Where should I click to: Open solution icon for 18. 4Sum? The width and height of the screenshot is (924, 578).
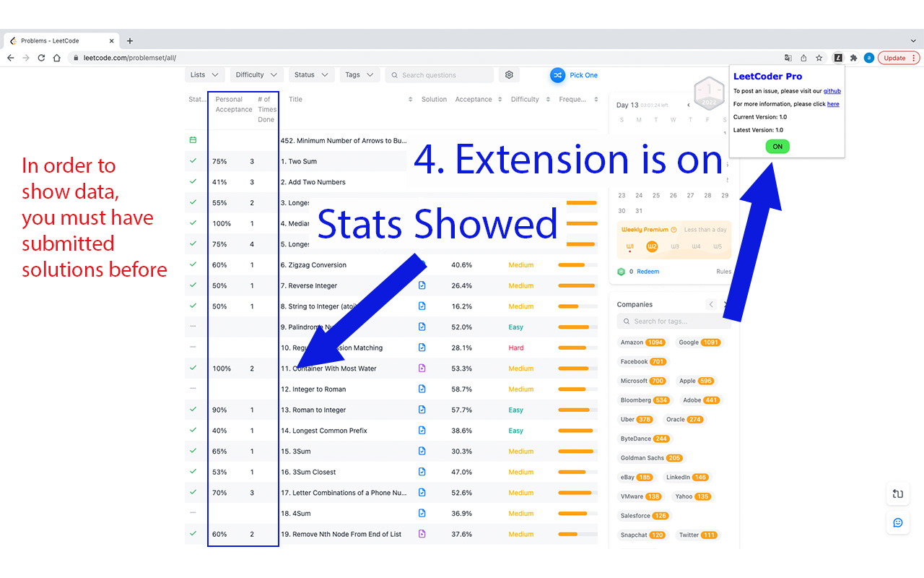[422, 513]
